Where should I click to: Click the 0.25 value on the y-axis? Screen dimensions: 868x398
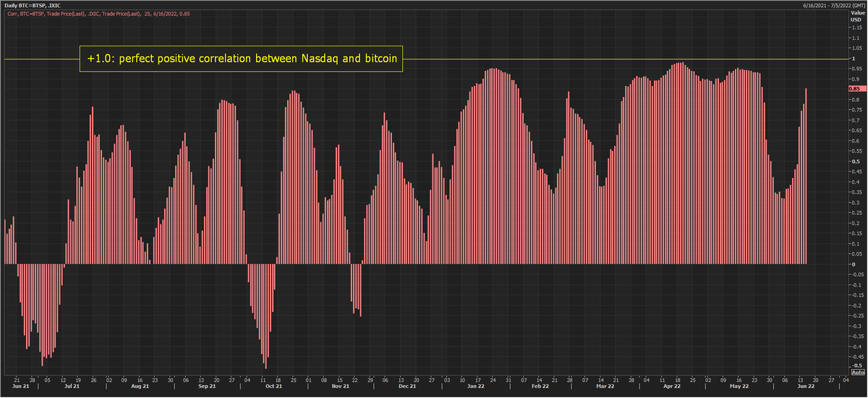point(856,213)
